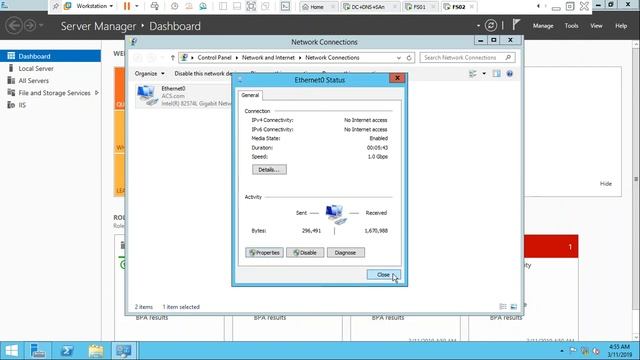Switch to details view icon in status bar
The width and height of the screenshot is (640, 360).
click(503, 307)
